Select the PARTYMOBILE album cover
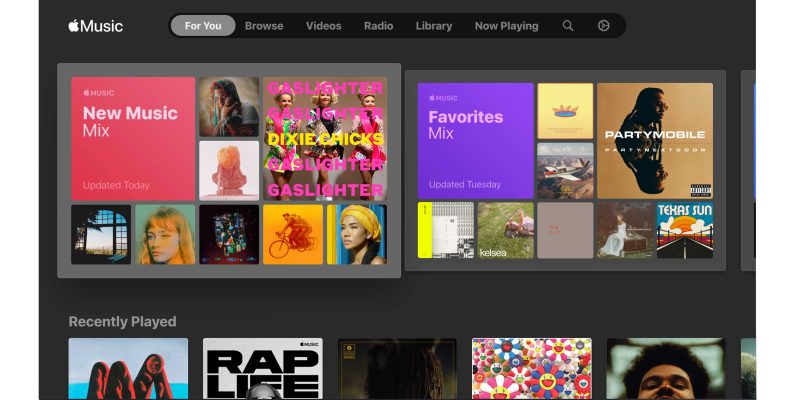800x400 pixels. tap(654, 140)
